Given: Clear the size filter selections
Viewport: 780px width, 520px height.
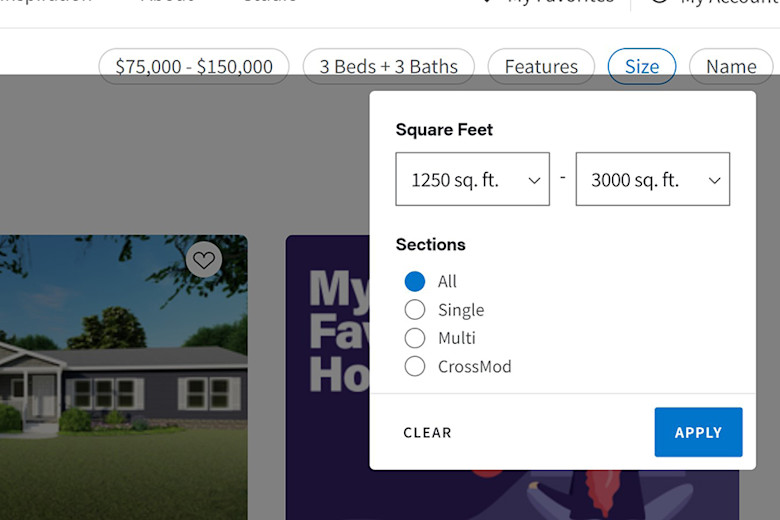Looking at the screenshot, I should 427,432.
